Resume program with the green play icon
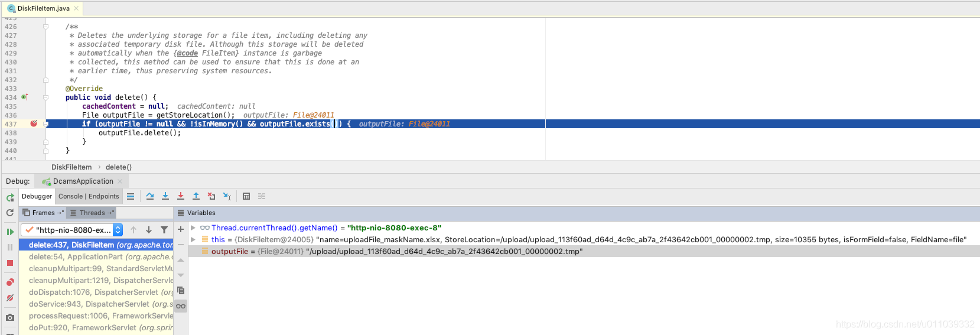Screen dimensions: 980x335 [10, 232]
